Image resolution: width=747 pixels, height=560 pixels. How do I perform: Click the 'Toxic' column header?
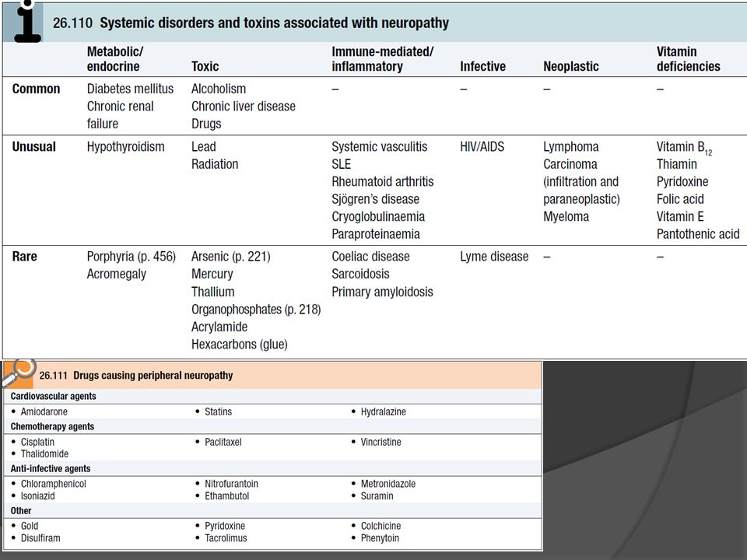[x=205, y=66]
